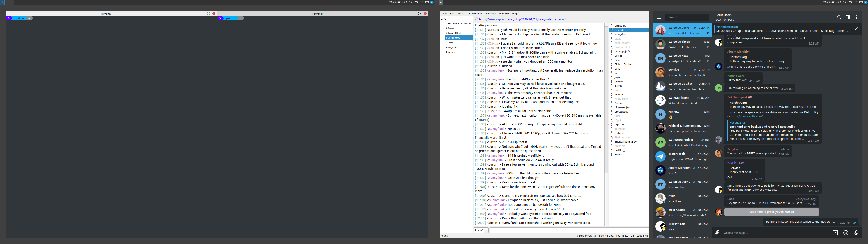The image size is (868, 244).
Task: Select the #Solus-Chat channel in the tree
Action: click(453, 33)
